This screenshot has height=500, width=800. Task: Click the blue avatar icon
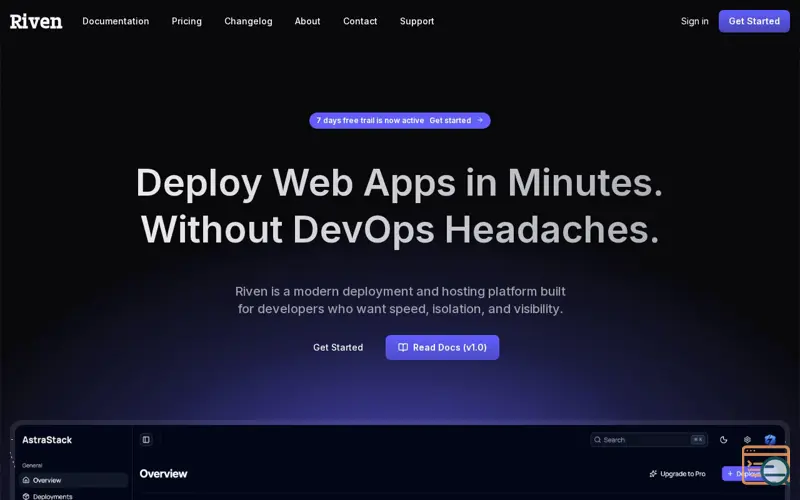(770, 440)
